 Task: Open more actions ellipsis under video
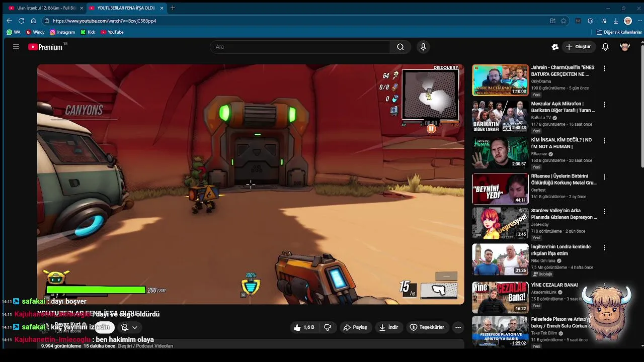click(458, 327)
